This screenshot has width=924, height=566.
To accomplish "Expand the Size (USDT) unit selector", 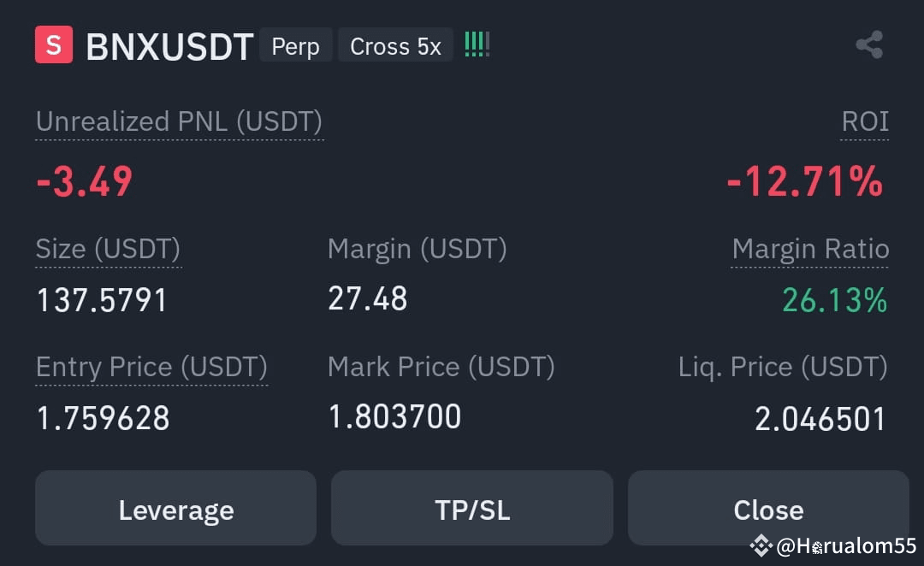I will coord(108,249).
